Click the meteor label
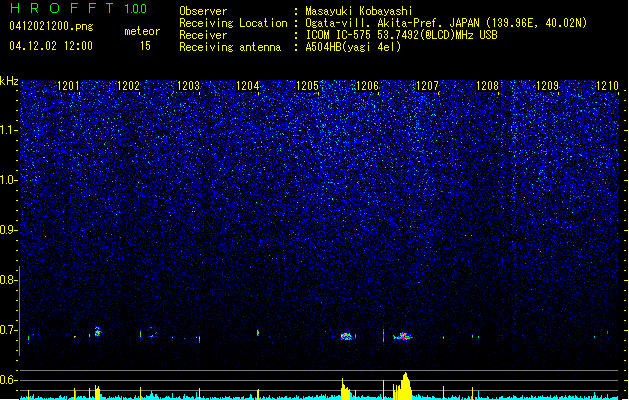Image resolution: width=629 pixels, height=400 pixels. point(142,31)
